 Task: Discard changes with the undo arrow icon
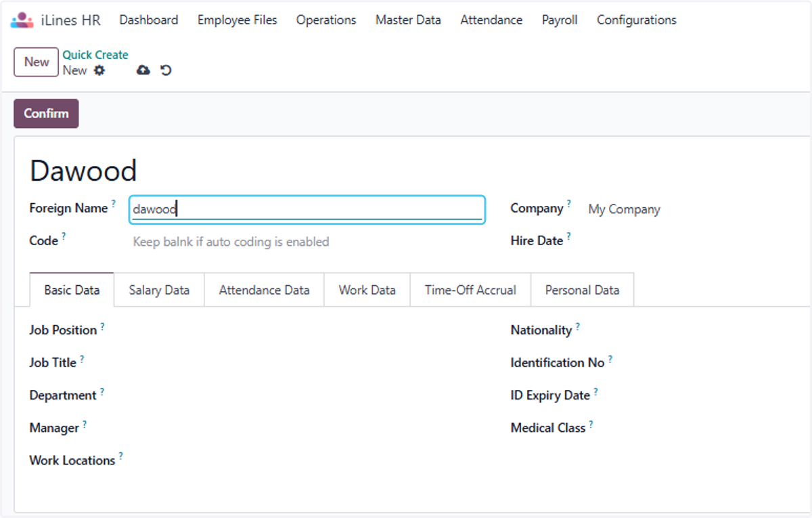(166, 70)
